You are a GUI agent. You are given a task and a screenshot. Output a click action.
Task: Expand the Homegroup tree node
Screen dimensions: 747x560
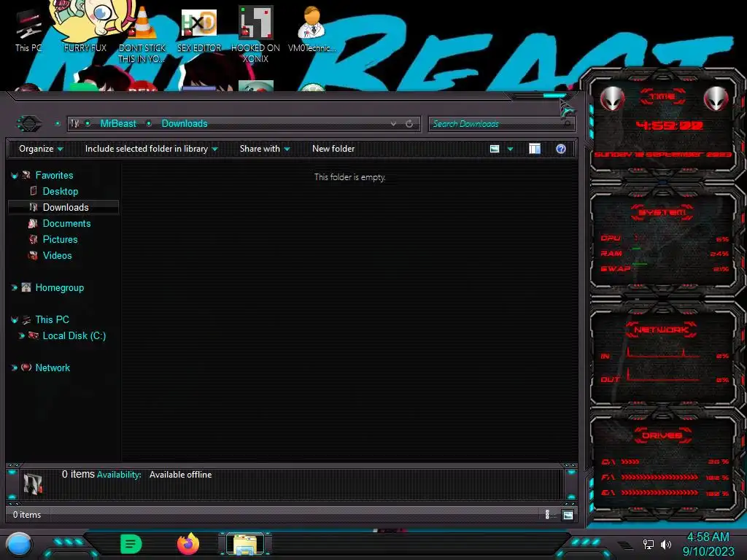(x=15, y=287)
